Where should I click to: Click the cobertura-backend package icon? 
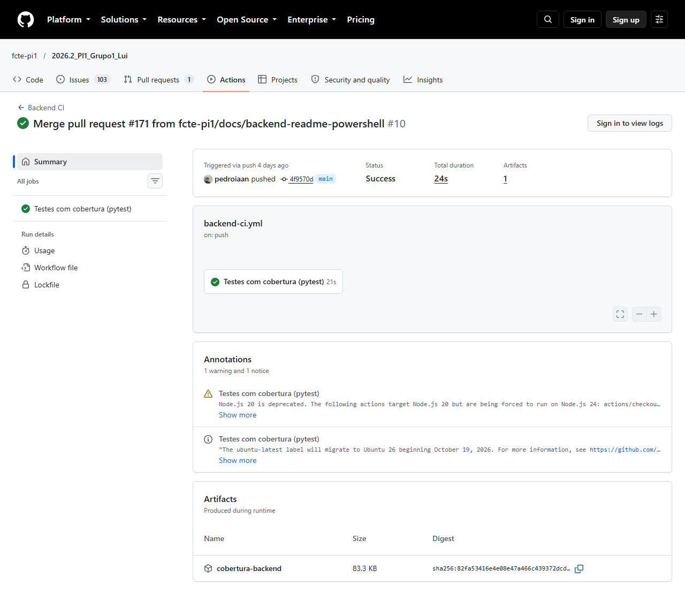[x=208, y=568]
